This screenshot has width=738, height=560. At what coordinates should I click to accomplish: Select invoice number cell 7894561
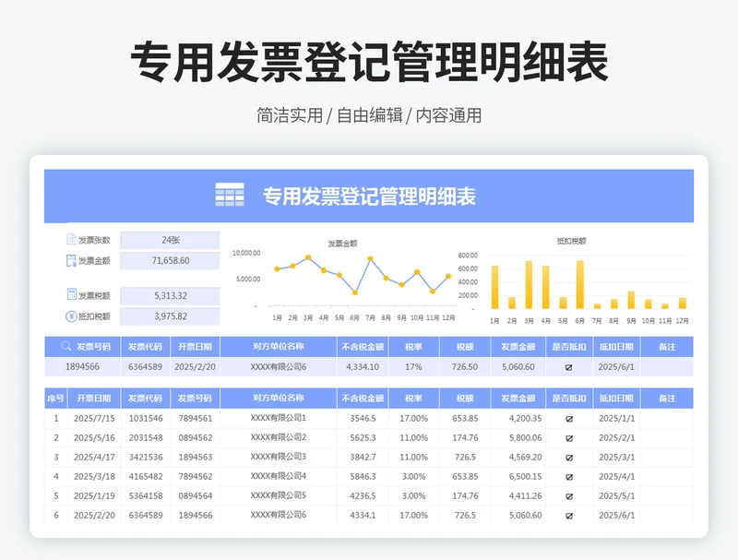click(195, 418)
